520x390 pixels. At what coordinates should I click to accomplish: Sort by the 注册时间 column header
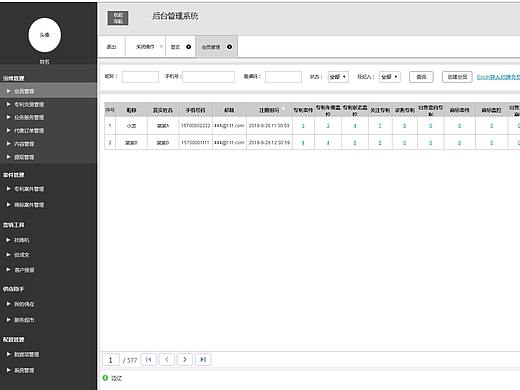coord(269,110)
